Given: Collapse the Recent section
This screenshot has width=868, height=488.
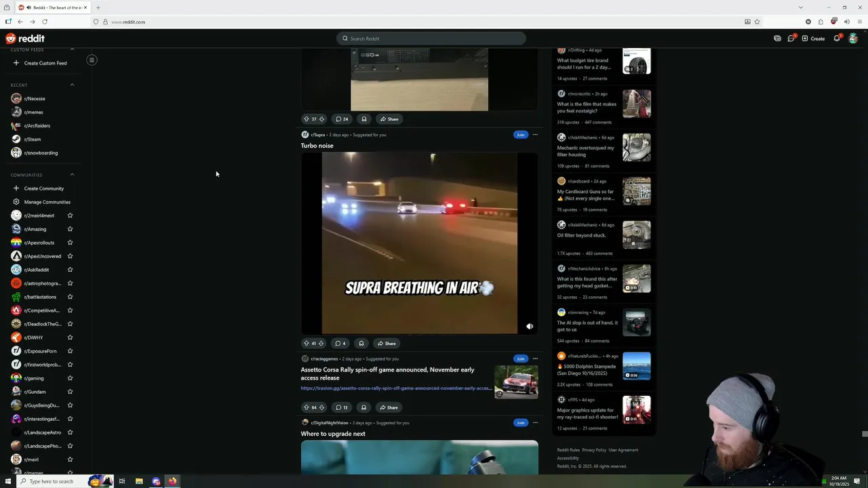Looking at the screenshot, I should coord(72,85).
